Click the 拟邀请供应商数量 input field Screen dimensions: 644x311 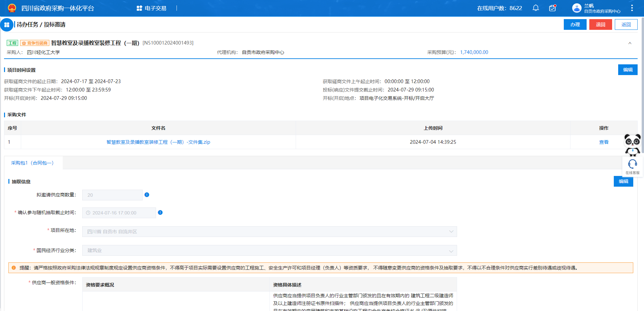click(112, 195)
